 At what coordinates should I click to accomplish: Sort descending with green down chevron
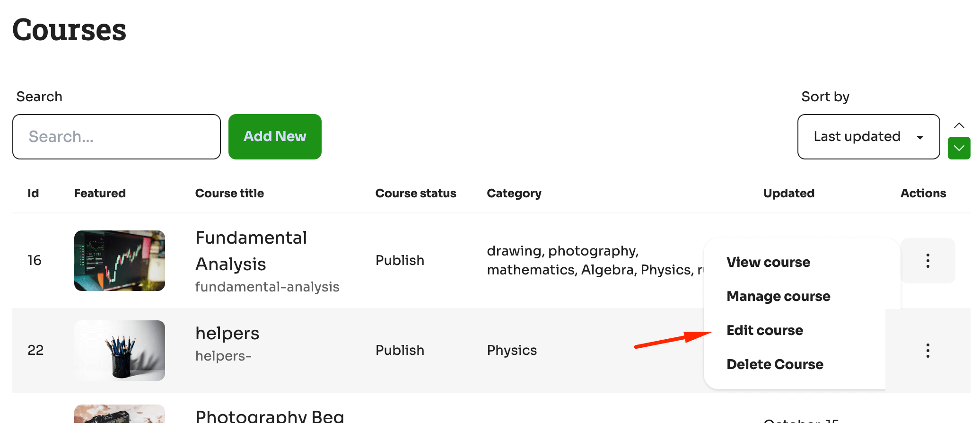[959, 148]
